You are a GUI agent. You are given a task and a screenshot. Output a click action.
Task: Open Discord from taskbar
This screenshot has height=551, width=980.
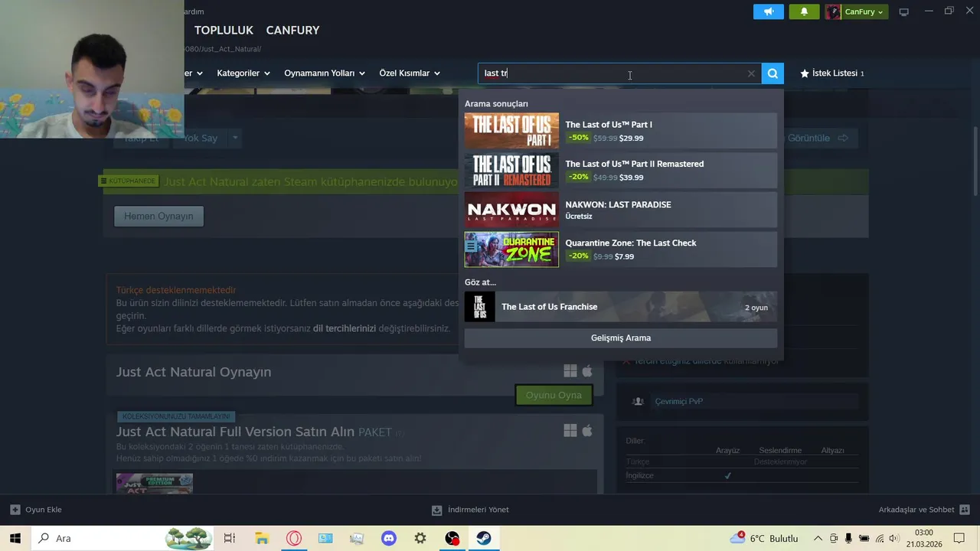389,538
